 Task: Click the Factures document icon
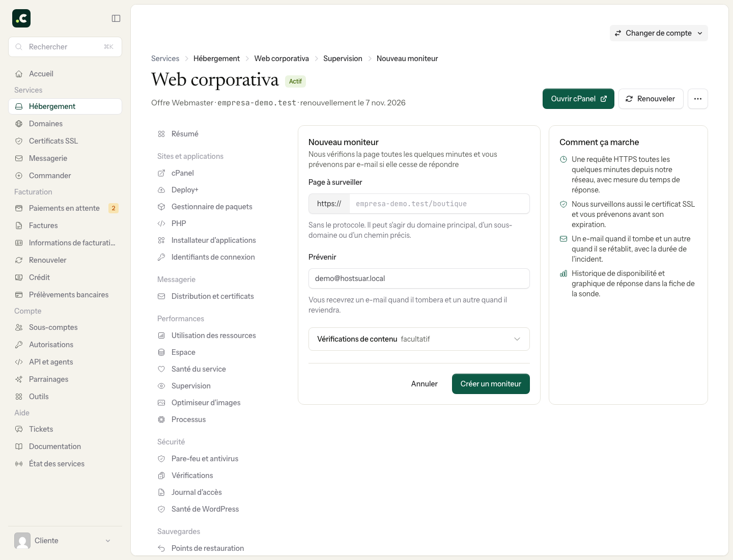(x=19, y=226)
